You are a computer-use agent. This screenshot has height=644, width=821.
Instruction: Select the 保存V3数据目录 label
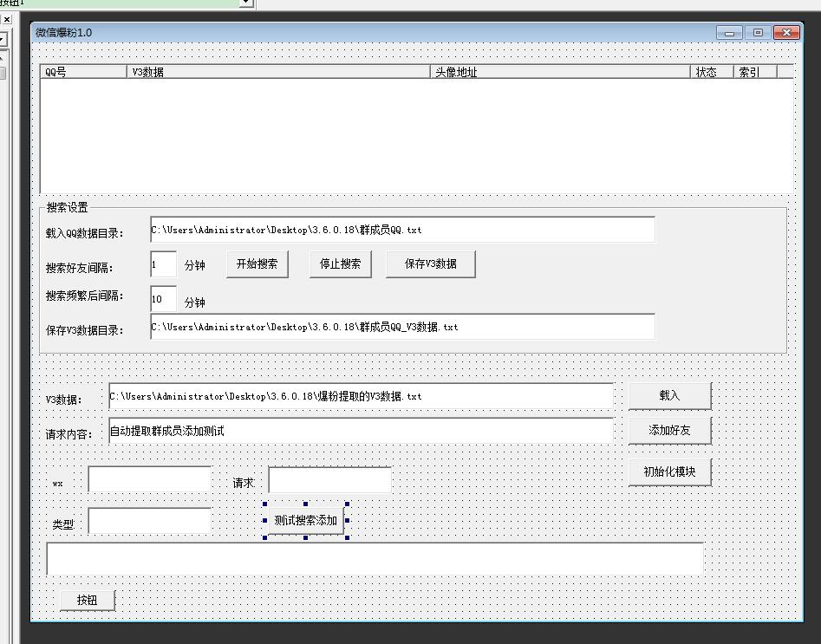point(84,330)
